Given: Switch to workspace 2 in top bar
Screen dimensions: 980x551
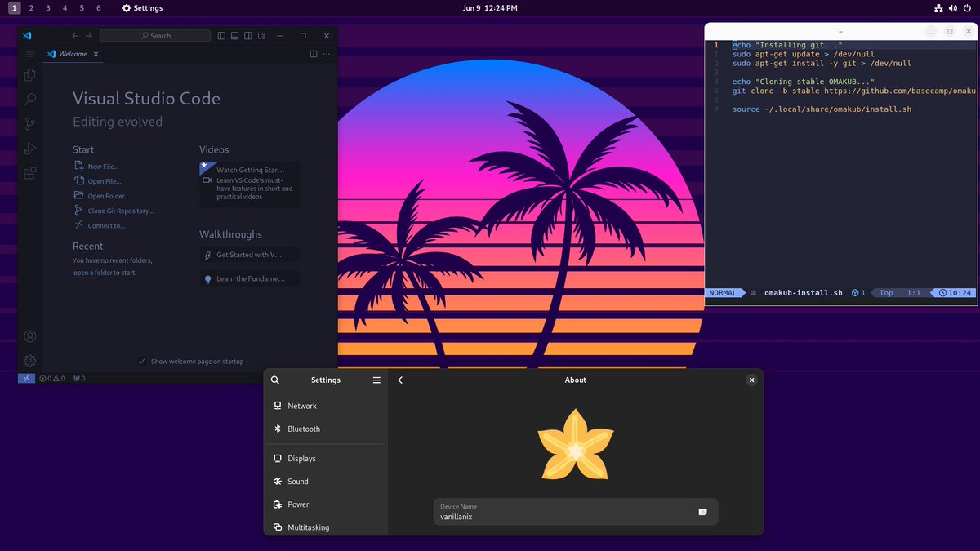Looking at the screenshot, I should point(31,8).
